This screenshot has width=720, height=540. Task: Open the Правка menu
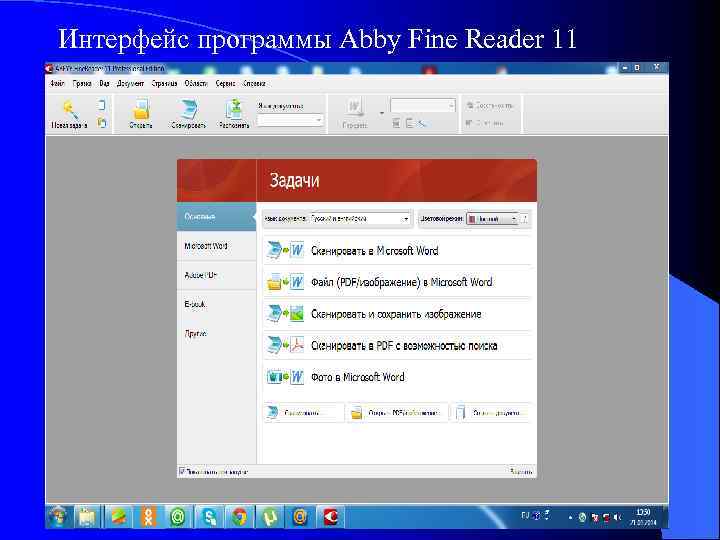tap(82, 84)
